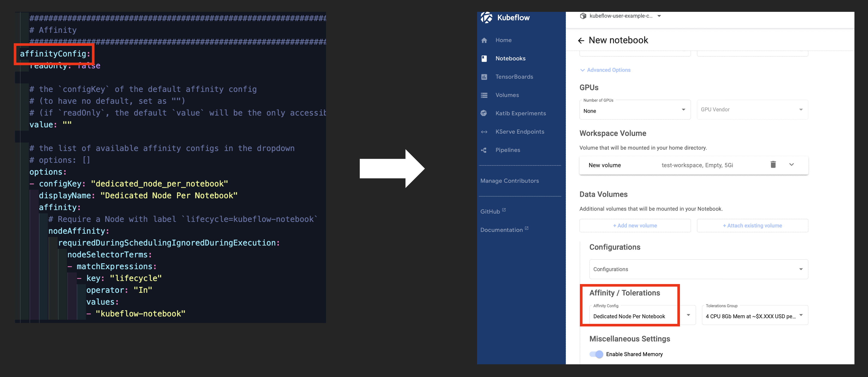Click the Home sidebar icon
The width and height of the screenshot is (868, 377).
point(484,40)
